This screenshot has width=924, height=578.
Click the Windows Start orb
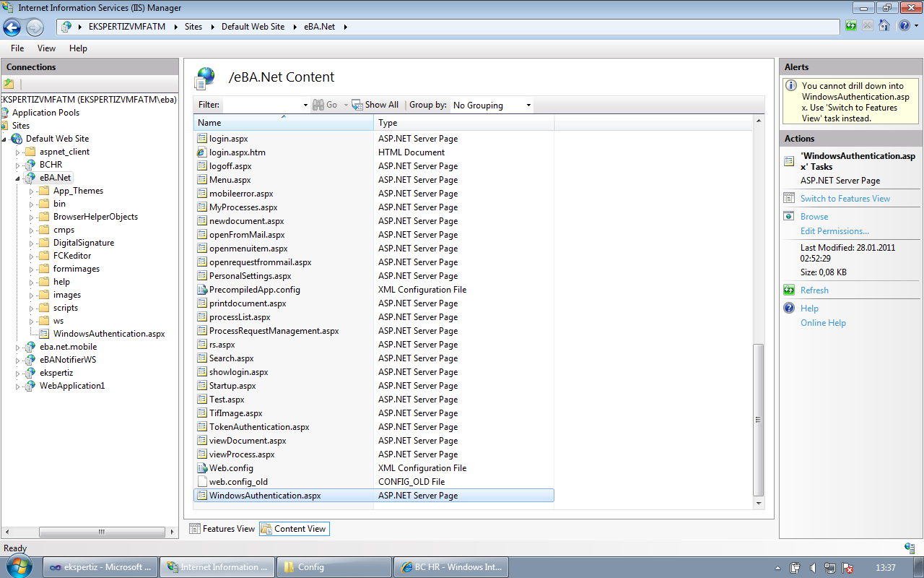tap(17, 566)
